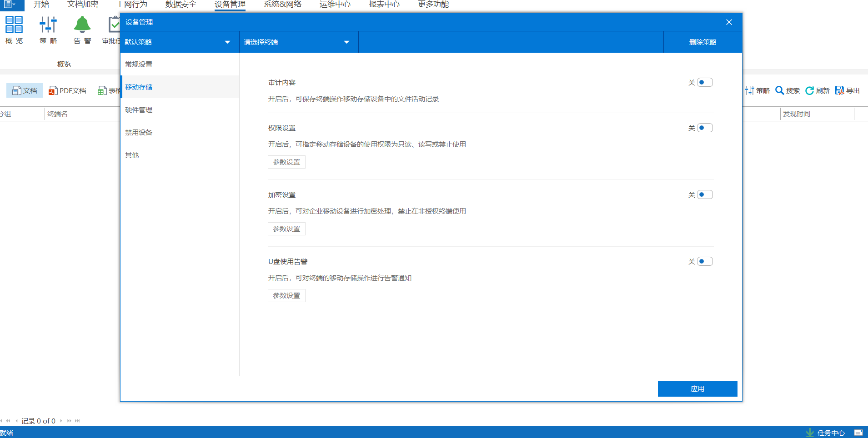Expand the 默认策略 dropdown
The height and width of the screenshot is (438, 868).
tap(180, 42)
